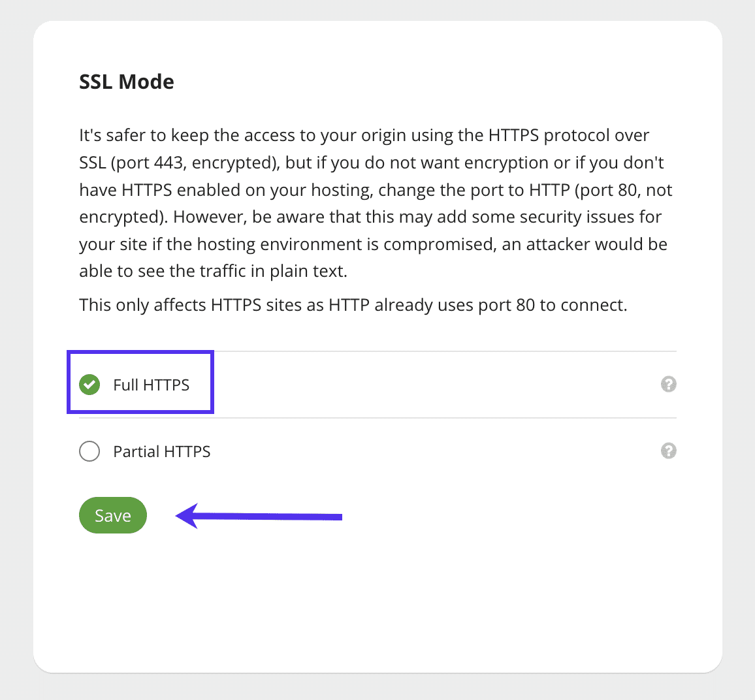Screen dimensions: 755x700
Task: Click the highlighted Full HTTPS selection box
Action: 140,383
